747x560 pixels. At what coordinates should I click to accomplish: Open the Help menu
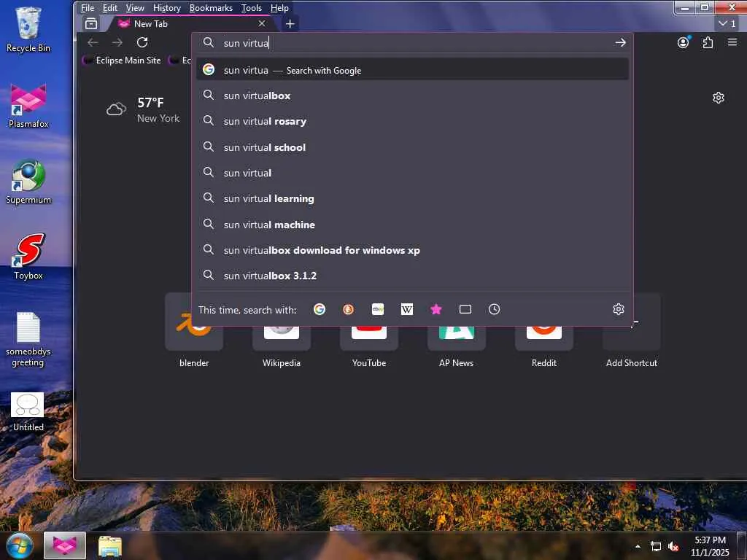click(279, 8)
